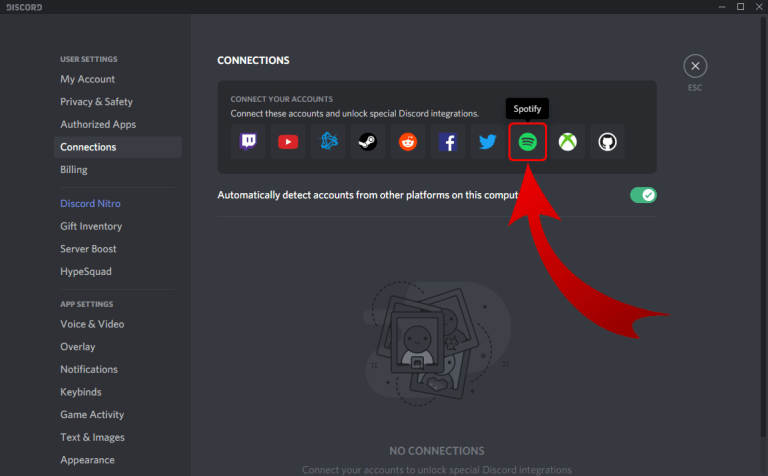
Task: Minimize the Discord window
Action: tap(722, 7)
